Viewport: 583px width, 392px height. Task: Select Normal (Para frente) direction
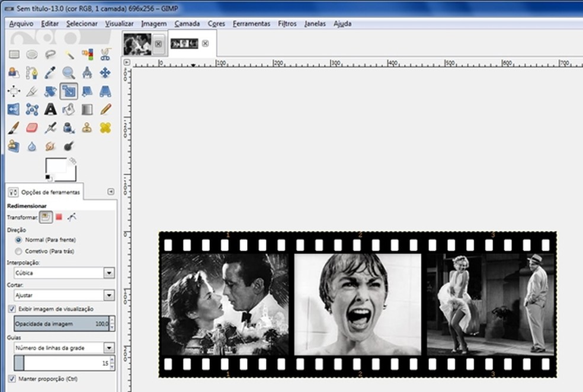coord(19,240)
